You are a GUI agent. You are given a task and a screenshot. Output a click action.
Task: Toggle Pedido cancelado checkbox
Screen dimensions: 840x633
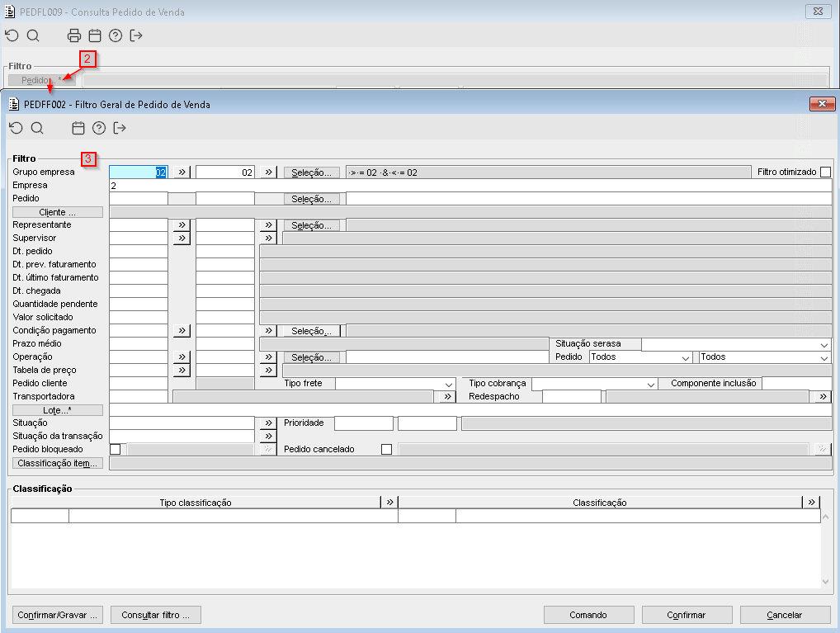(386, 449)
